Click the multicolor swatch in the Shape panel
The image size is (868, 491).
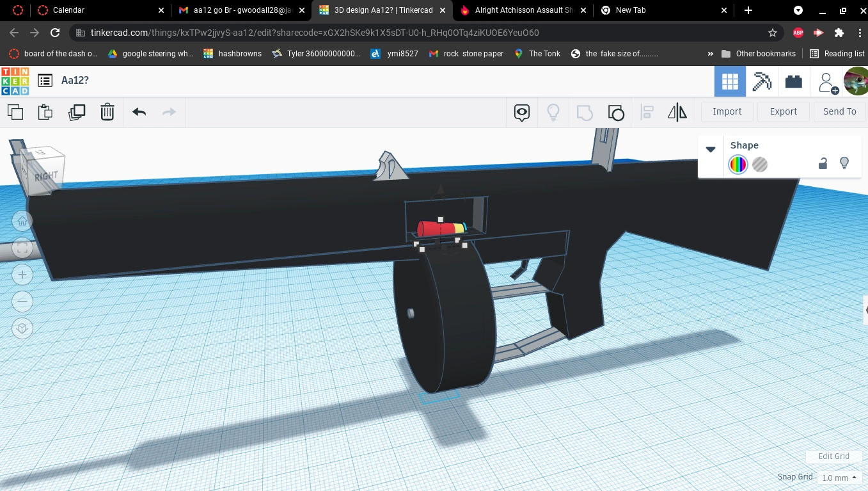[738, 165]
